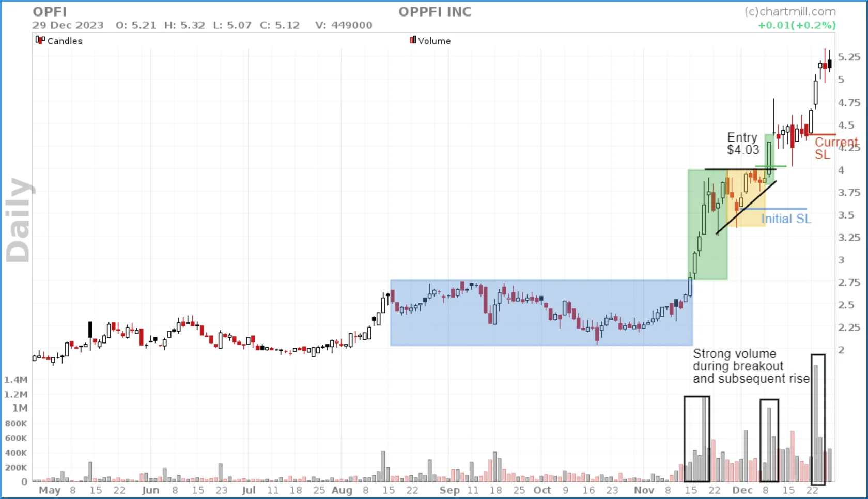This screenshot has height=499, width=868.
Task: Click the 200K volume axis label
Action: coord(16,467)
